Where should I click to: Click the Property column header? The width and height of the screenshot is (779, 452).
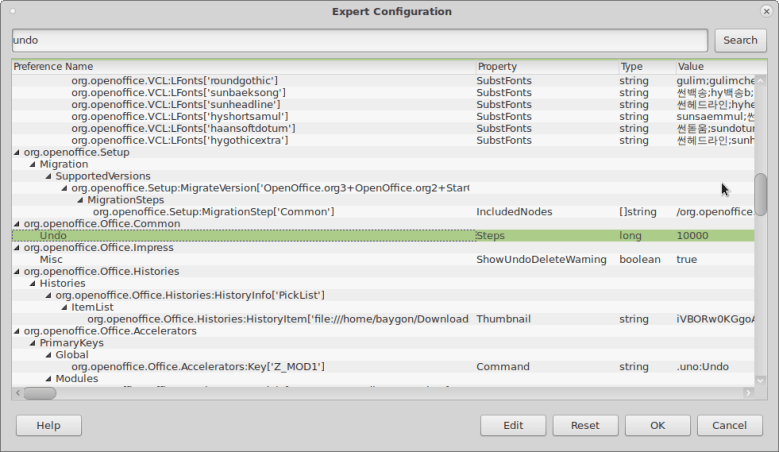click(x=545, y=66)
